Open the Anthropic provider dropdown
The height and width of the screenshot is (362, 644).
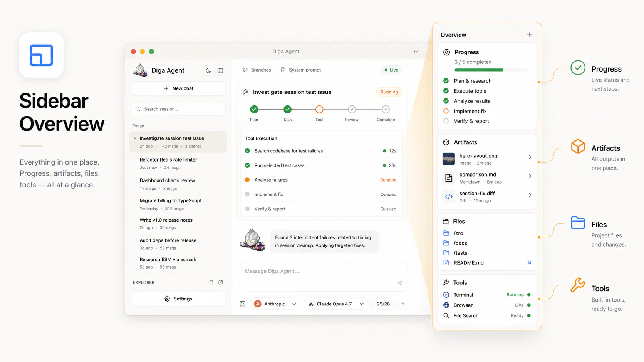click(x=275, y=304)
